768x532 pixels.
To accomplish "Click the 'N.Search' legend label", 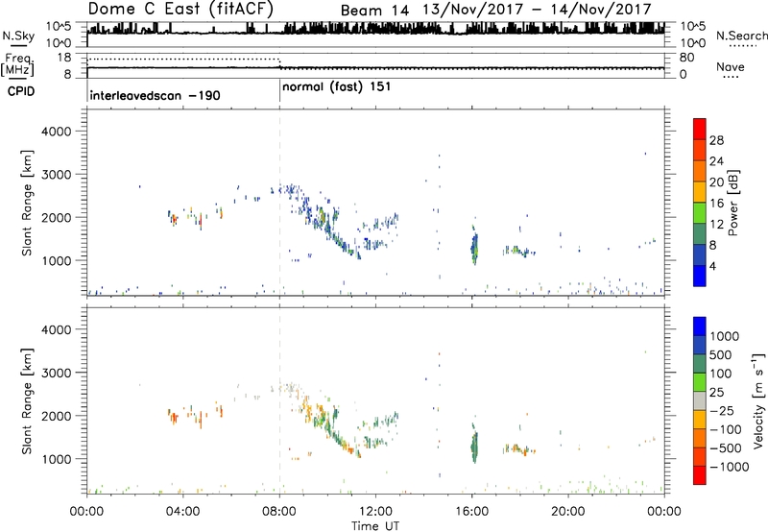I will coord(741,36).
